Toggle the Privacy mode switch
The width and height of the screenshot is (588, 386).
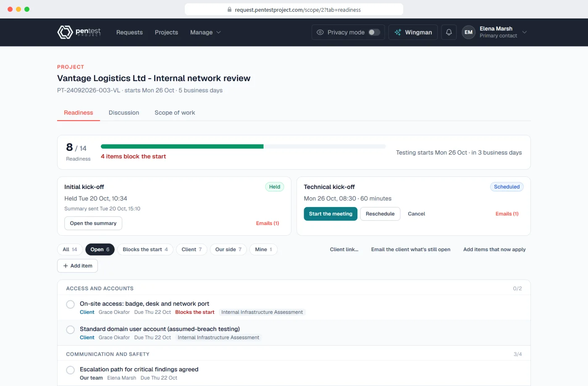(x=374, y=32)
